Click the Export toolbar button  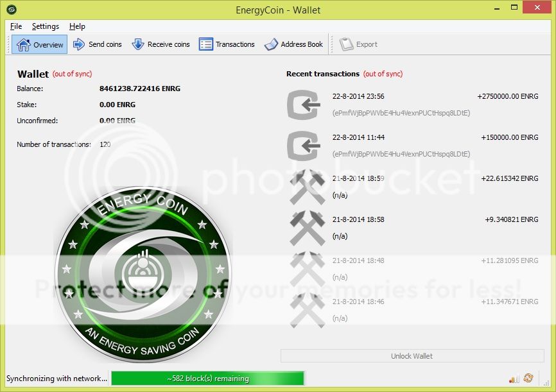point(358,44)
